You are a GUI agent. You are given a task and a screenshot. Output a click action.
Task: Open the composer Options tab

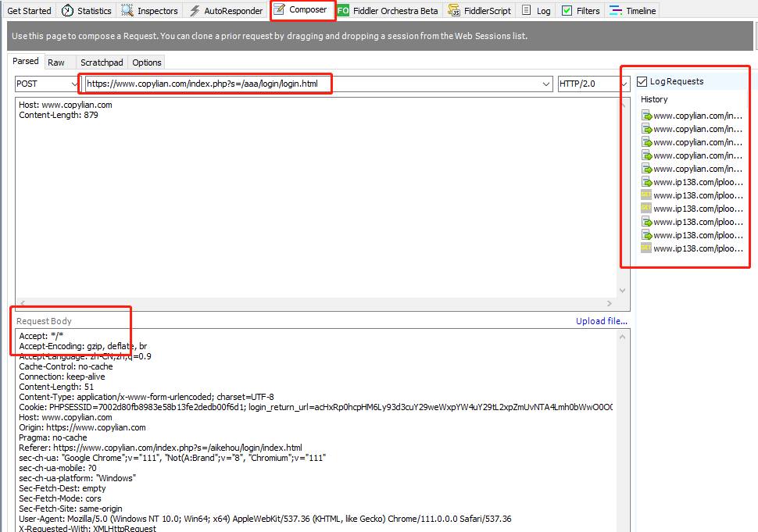click(146, 62)
